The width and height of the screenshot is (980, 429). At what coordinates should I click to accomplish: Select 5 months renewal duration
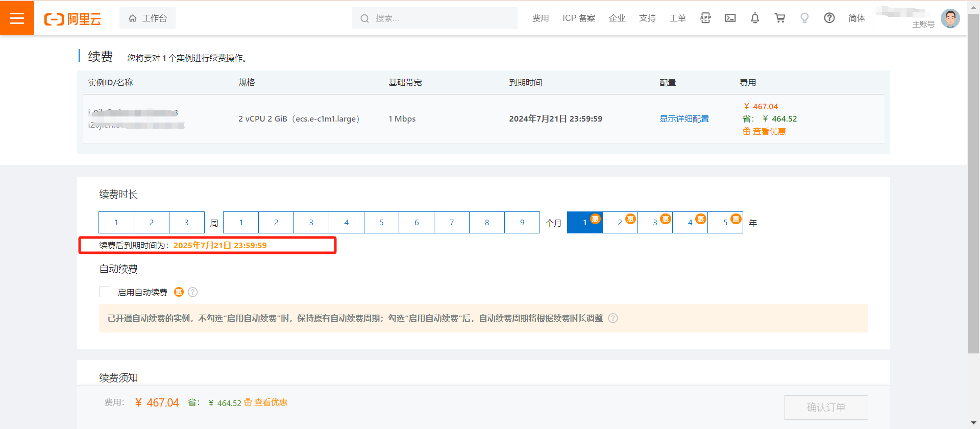coord(381,223)
